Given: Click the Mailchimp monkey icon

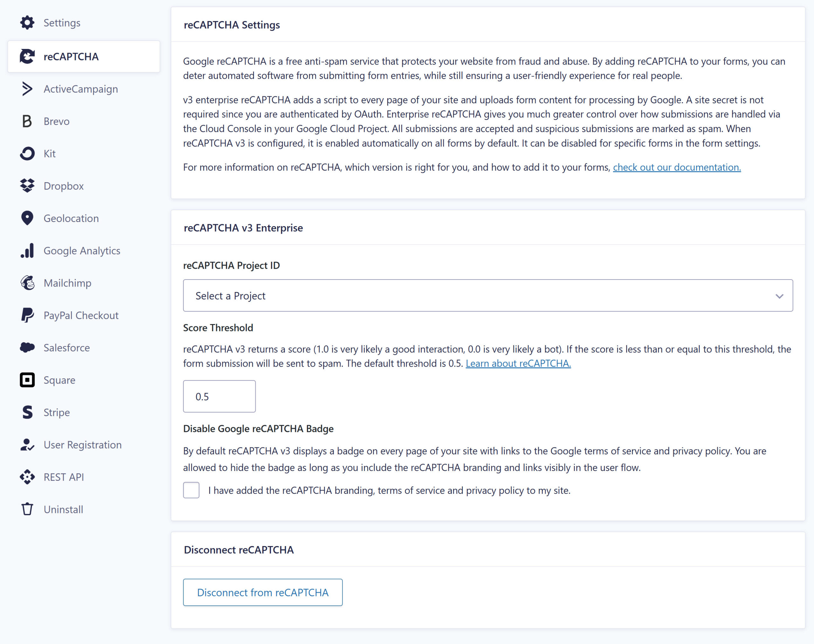Looking at the screenshot, I should [27, 283].
